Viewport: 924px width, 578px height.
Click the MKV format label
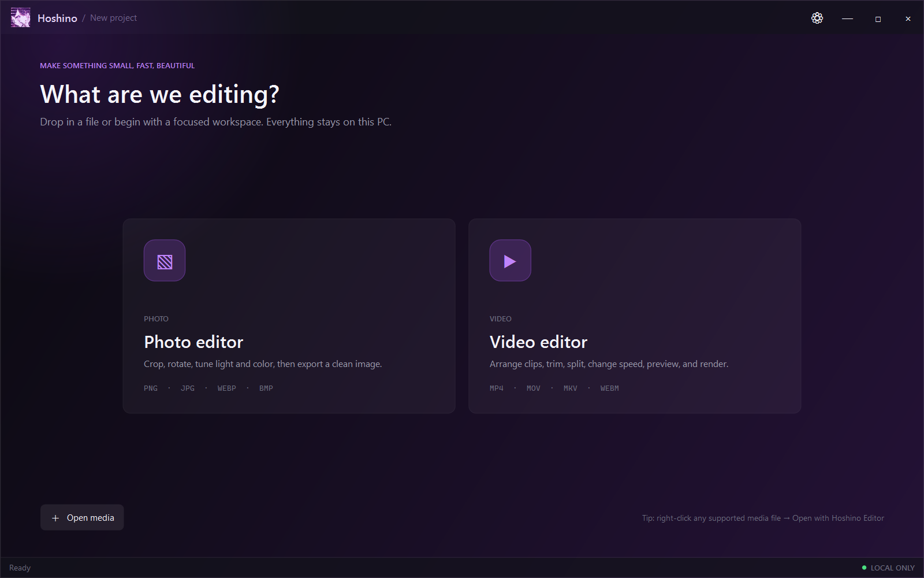pyautogui.click(x=571, y=388)
